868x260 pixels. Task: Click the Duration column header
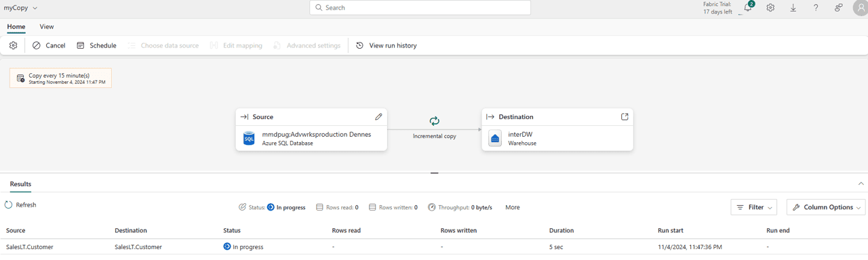tap(561, 231)
